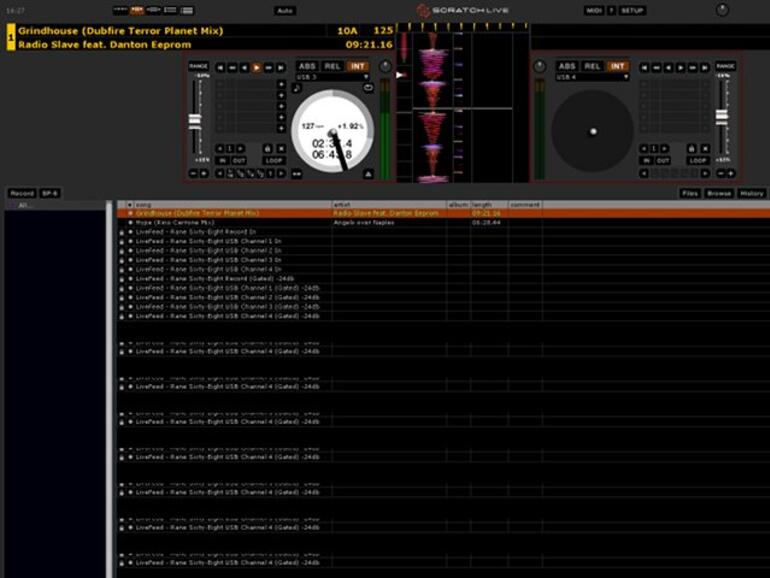Eject the track from the left deck
Image resolution: width=770 pixels, height=578 pixels.
368,173
